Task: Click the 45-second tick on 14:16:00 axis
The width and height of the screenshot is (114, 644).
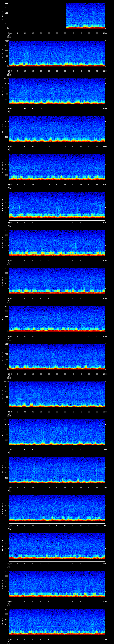Action: pyautogui.click(x=81, y=298)
